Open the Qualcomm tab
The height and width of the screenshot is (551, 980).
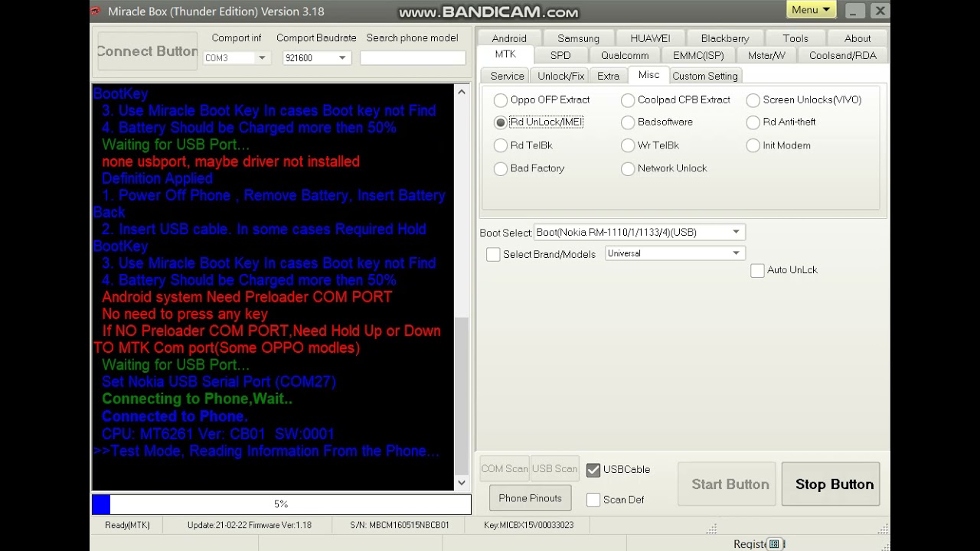[625, 55]
